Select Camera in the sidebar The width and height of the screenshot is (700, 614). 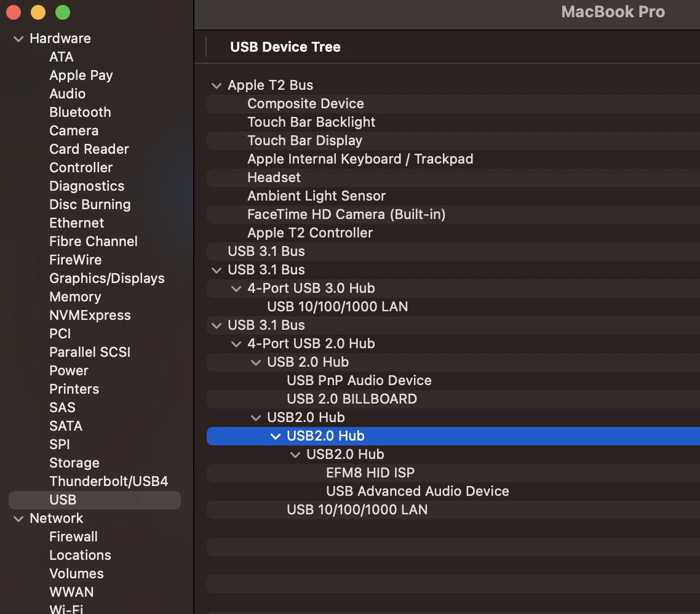click(74, 130)
